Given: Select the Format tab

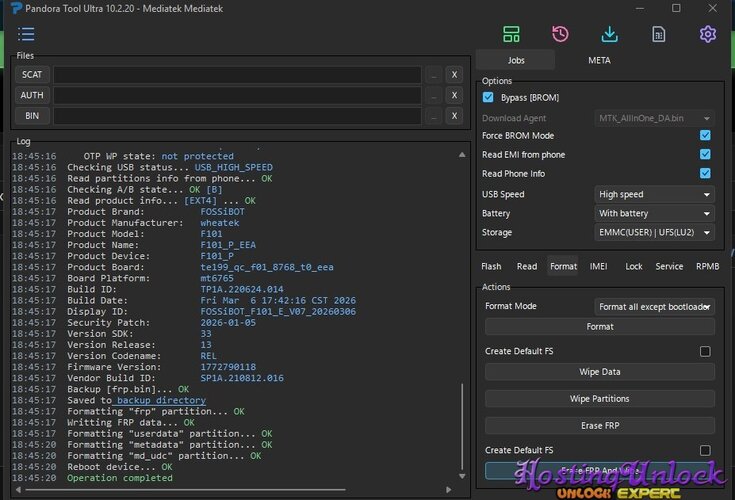Looking at the screenshot, I should pyautogui.click(x=563, y=266).
